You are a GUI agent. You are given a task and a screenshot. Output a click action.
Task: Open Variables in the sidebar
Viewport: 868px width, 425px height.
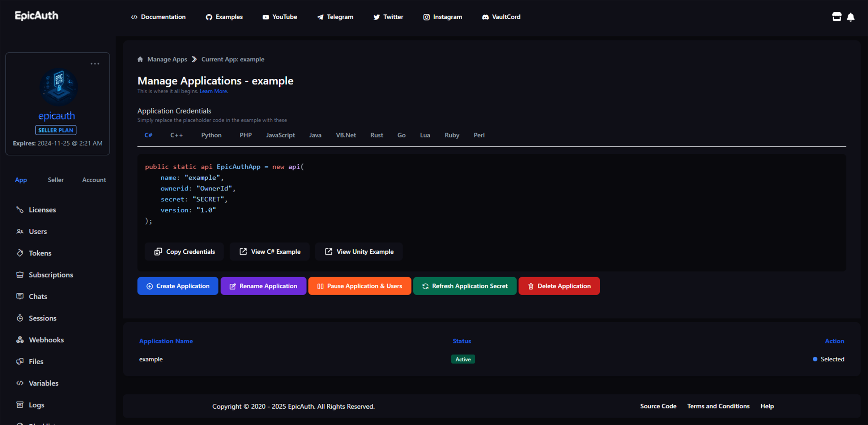[37, 383]
